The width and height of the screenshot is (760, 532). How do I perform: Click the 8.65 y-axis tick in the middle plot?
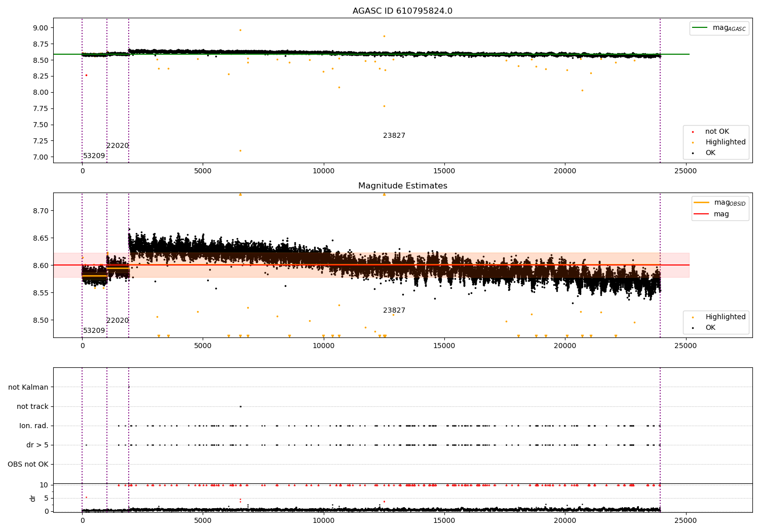[41, 238]
